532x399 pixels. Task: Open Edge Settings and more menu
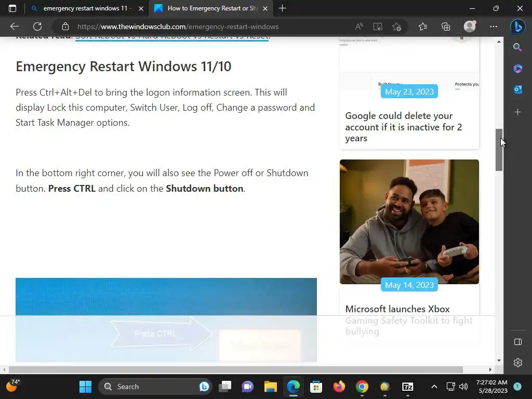coord(494,26)
